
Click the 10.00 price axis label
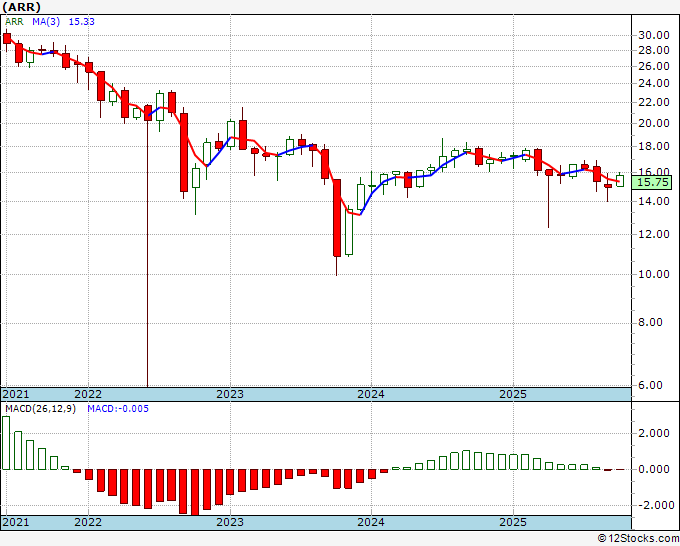tap(654, 274)
